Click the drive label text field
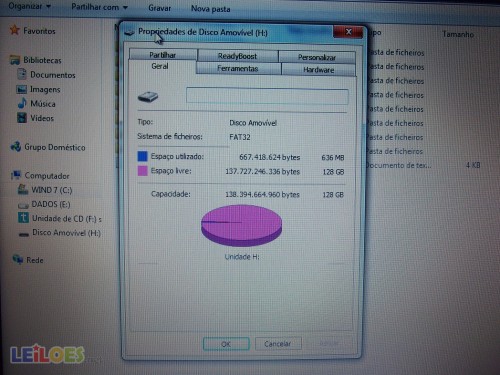 point(267,96)
